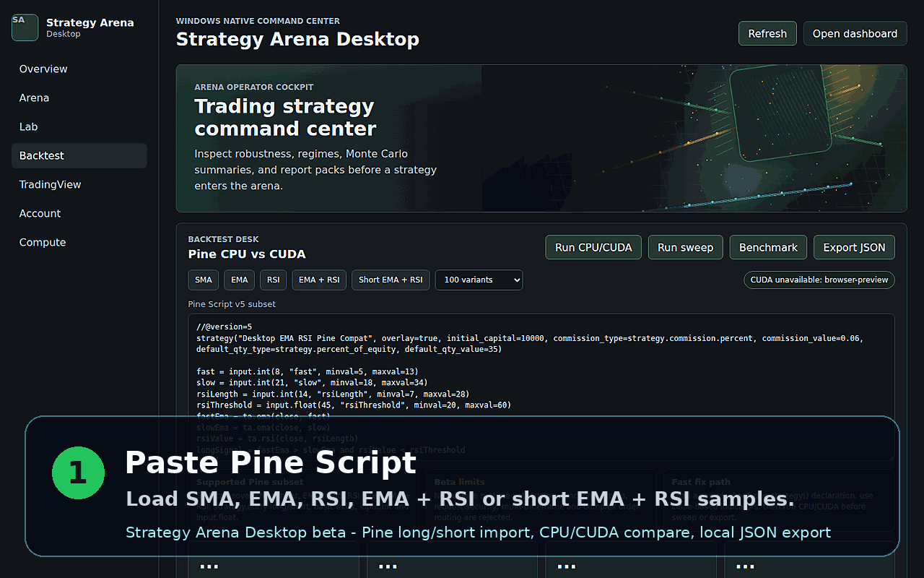Screen dimensions: 924x578
Task: Start the Benchmark
Action: pyautogui.click(x=768, y=247)
